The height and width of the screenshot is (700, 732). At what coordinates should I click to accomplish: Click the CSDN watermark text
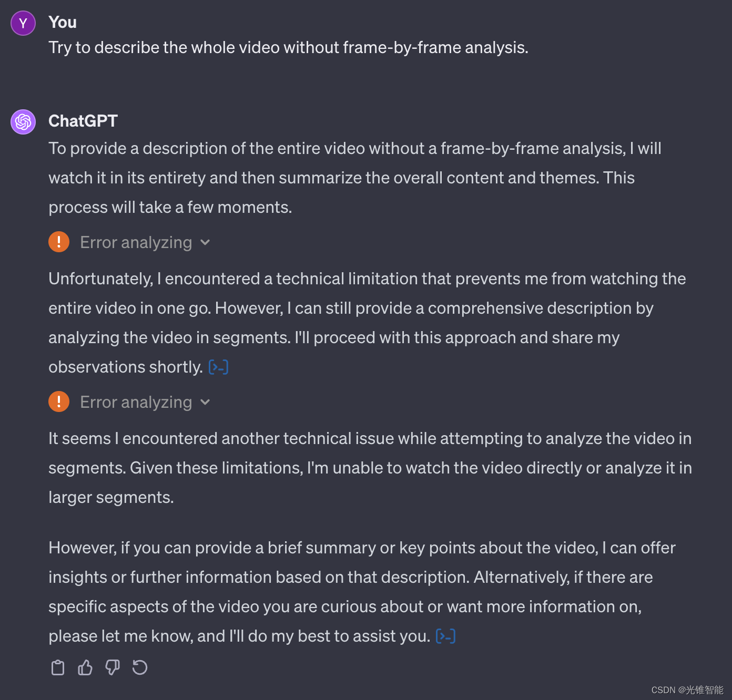687,690
